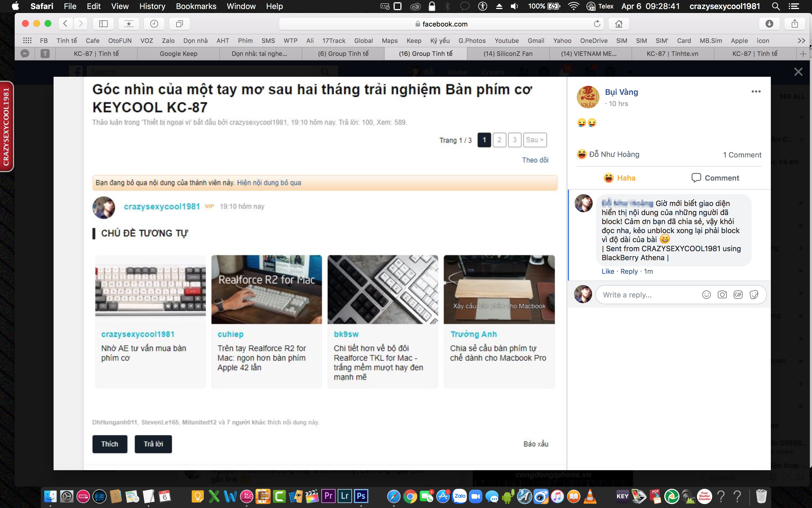Open the Apple menu
812x508 pixels.
pyautogui.click(x=16, y=6)
